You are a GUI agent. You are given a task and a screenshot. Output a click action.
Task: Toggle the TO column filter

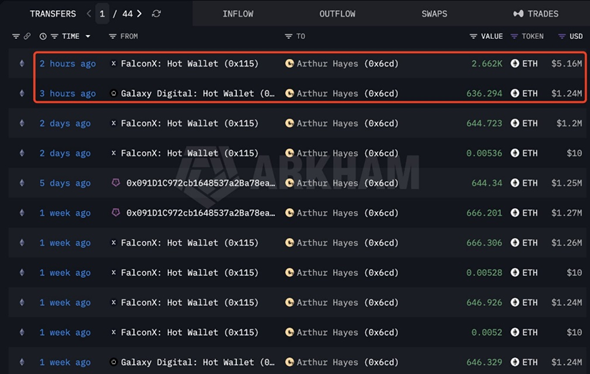pos(288,36)
